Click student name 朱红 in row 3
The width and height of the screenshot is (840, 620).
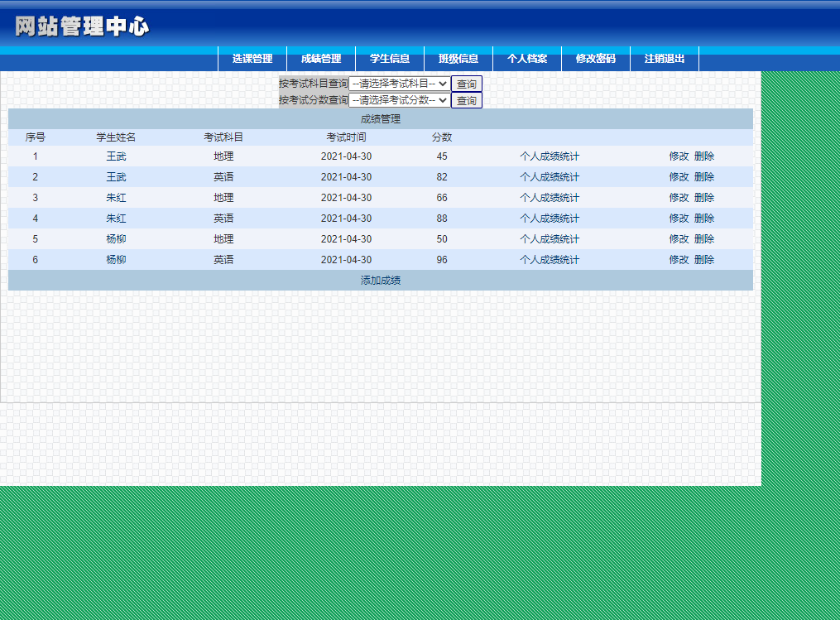[x=116, y=198]
